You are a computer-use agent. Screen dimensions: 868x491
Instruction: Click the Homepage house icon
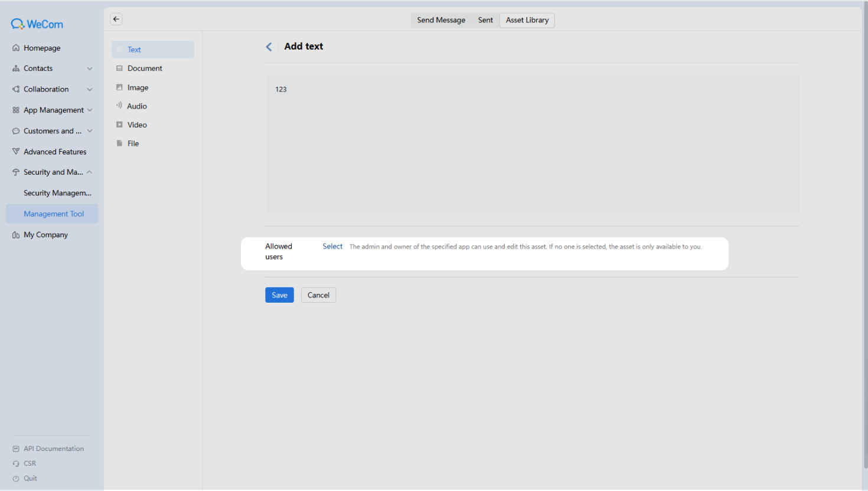click(x=16, y=48)
